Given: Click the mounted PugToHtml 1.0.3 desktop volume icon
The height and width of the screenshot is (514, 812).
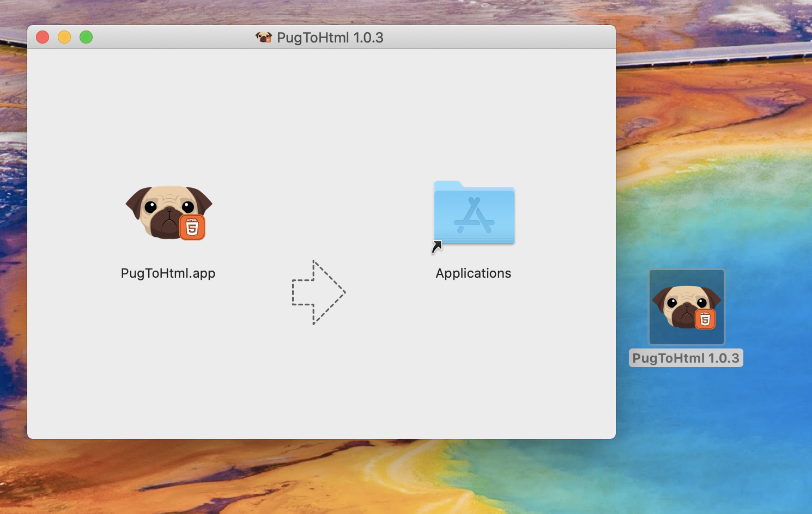Looking at the screenshot, I should [687, 307].
